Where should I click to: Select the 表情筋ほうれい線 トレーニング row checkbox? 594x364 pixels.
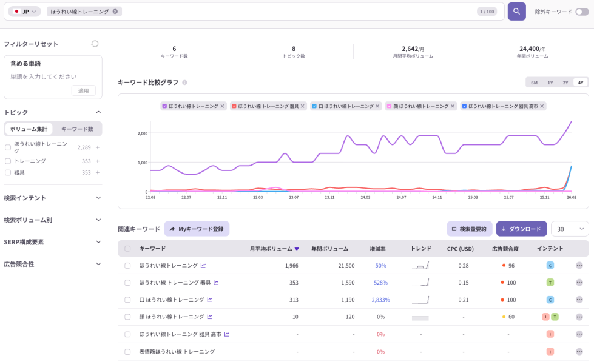pos(127,351)
